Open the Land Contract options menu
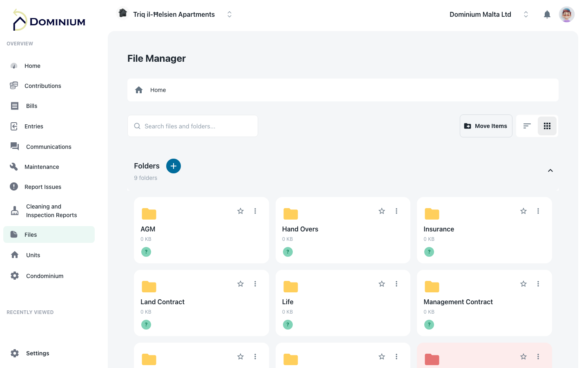This screenshot has width=588, height=368. (255, 284)
